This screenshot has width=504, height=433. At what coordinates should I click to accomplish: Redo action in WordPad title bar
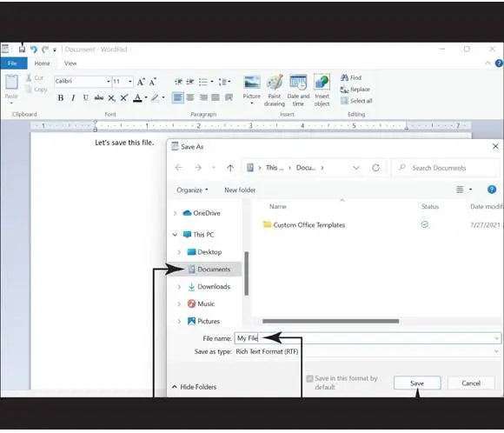point(45,50)
